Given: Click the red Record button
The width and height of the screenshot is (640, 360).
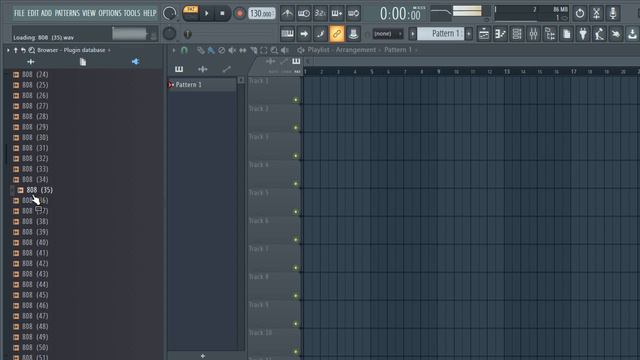Looking at the screenshot, I should click(240, 13).
